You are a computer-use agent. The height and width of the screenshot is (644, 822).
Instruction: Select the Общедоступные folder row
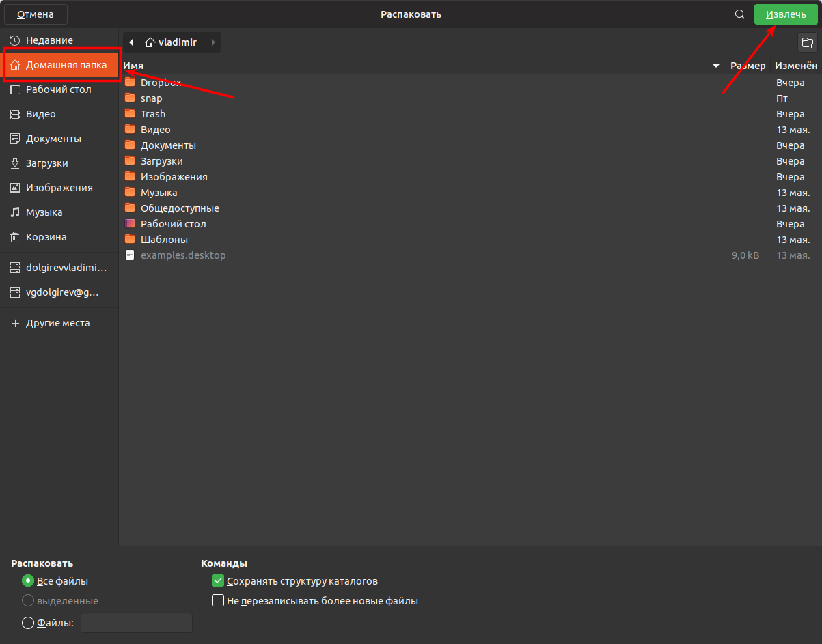click(471, 208)
